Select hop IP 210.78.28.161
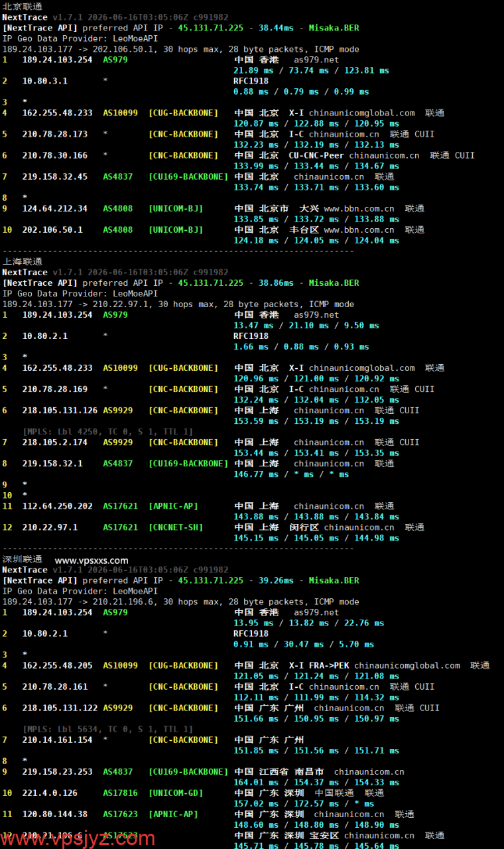The height and width of the screenshot is (849, 504). (x=55, y=686)
